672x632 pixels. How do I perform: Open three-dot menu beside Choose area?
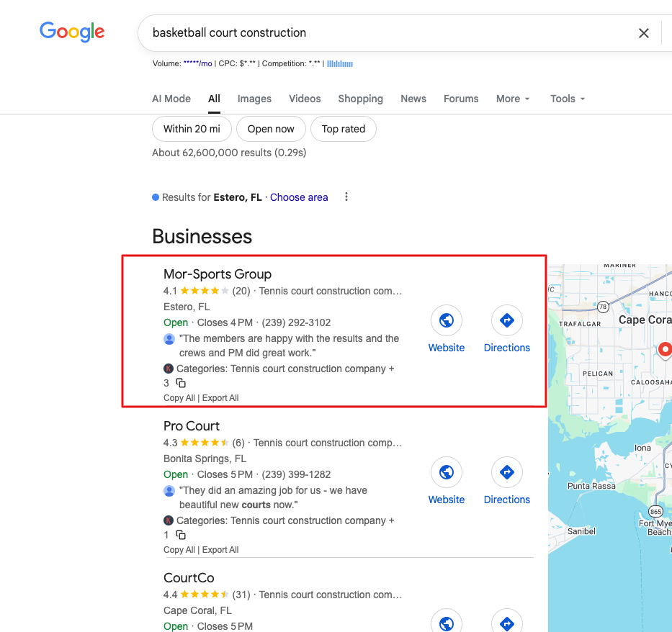pos(346,197)
